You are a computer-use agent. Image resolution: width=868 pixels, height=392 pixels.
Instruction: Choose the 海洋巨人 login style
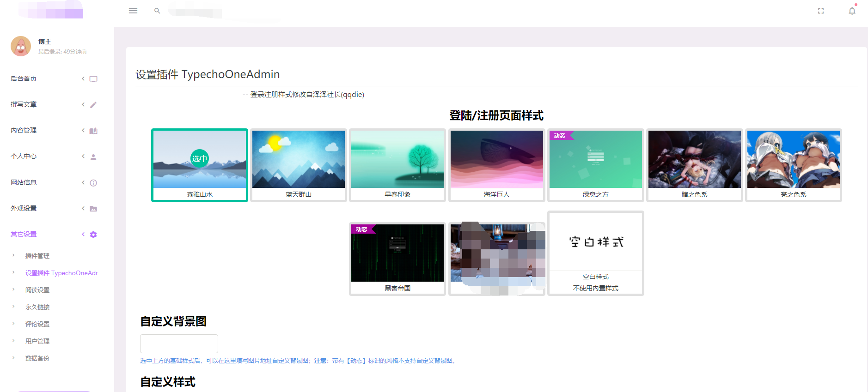496,165
